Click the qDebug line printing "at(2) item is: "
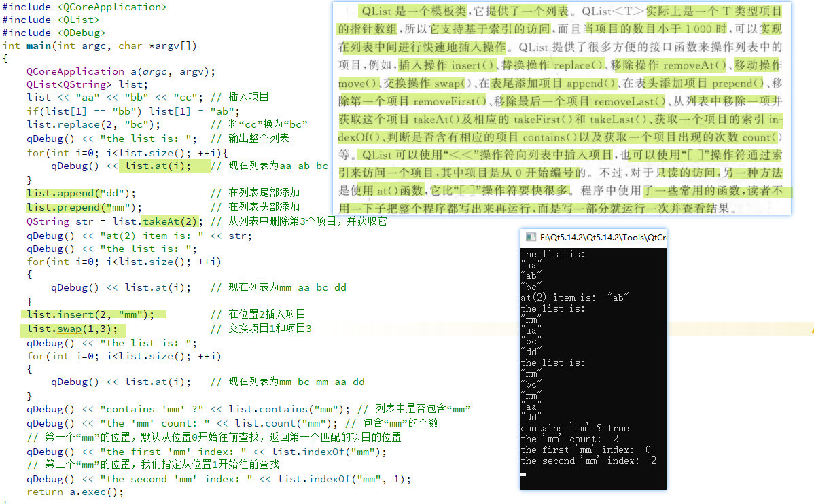Screen dimensions: 814x504 point(139,236)
